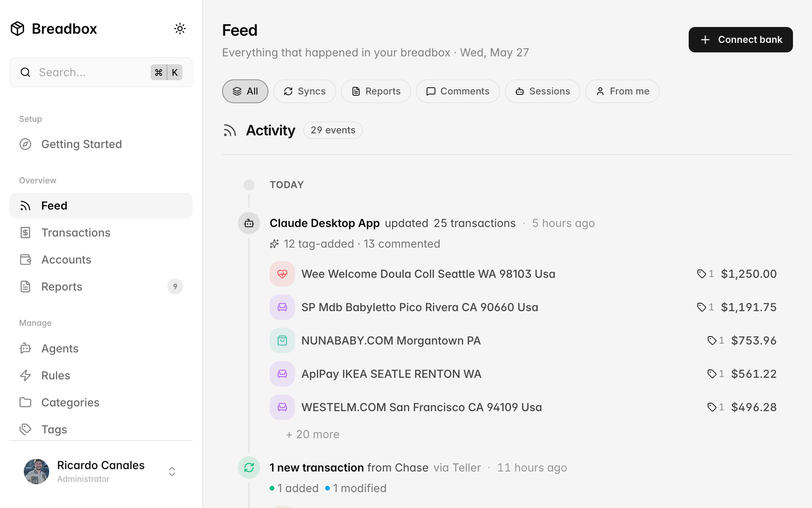Open the Rules page
Screen dimensions: 812x508
point(101,375)
